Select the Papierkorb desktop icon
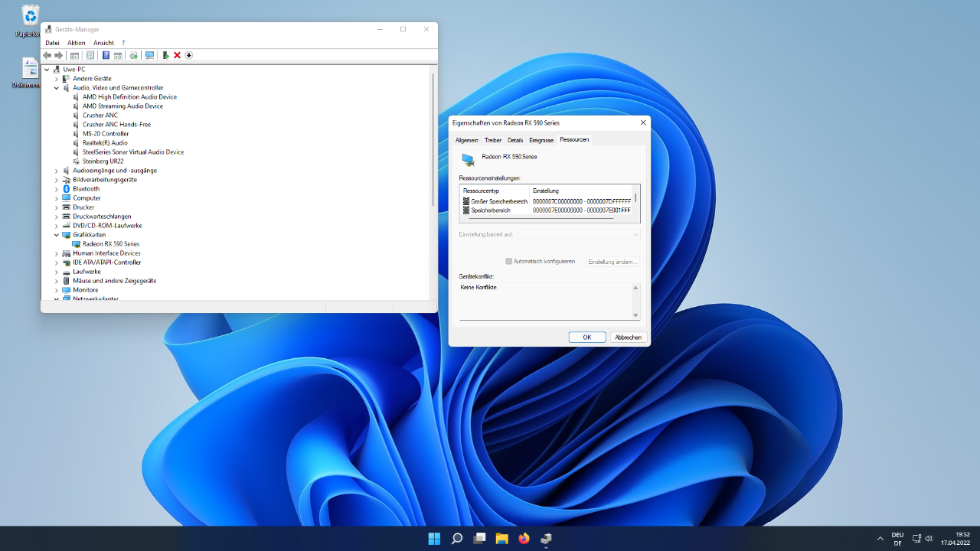The width and height of the screenshot is (980, 551). point(30,21)
